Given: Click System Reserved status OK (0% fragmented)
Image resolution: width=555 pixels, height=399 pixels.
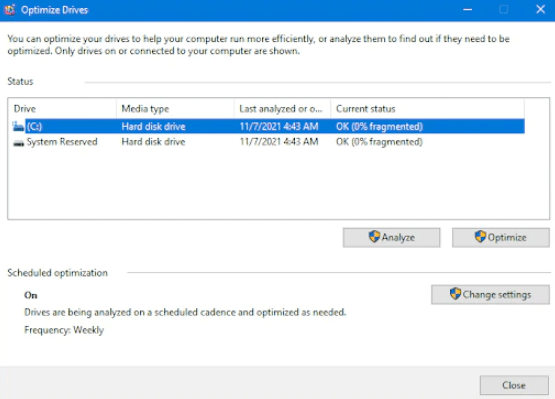Looking at the screenshot, I should (379, 142).
